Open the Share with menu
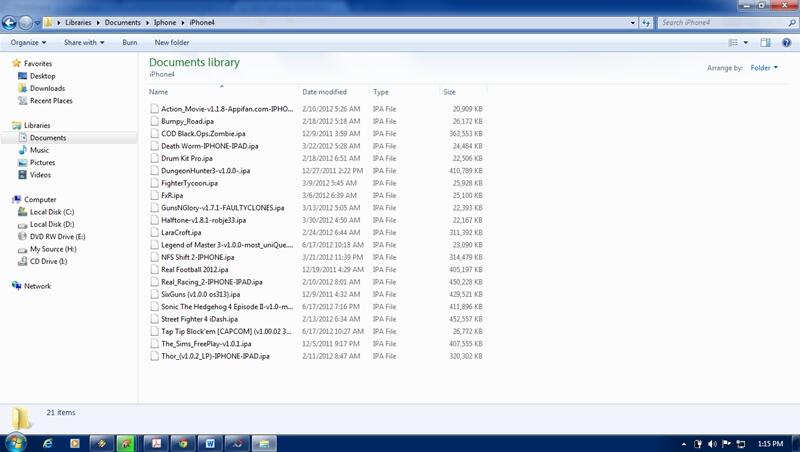The image size is (800, 452). click(84, 42)
